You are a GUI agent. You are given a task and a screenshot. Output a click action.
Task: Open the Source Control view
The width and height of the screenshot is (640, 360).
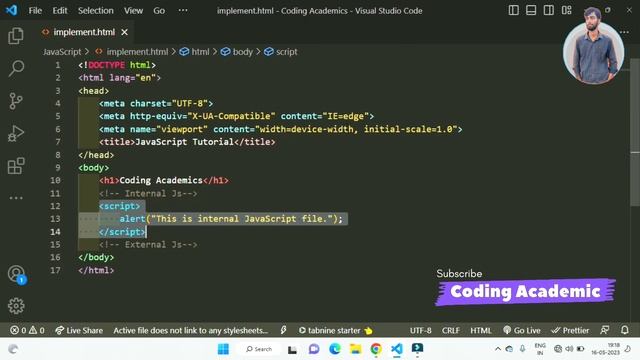tap(16, 101)
